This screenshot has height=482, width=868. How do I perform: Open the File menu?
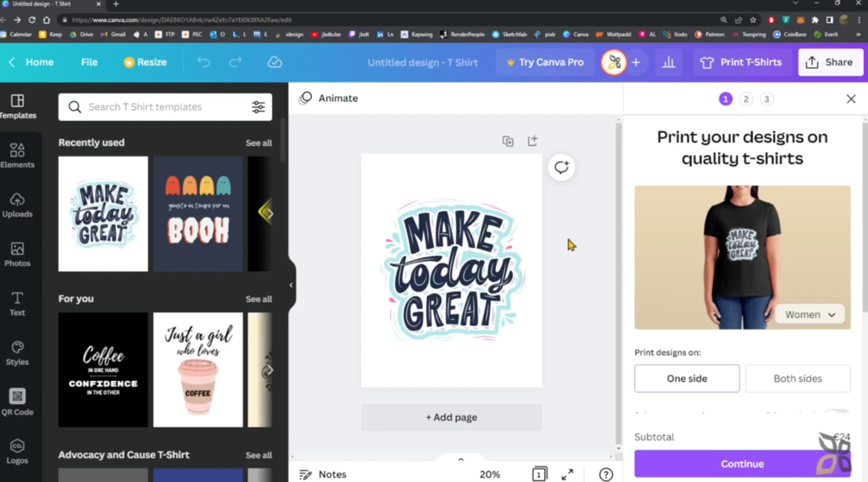pos(89,62)
